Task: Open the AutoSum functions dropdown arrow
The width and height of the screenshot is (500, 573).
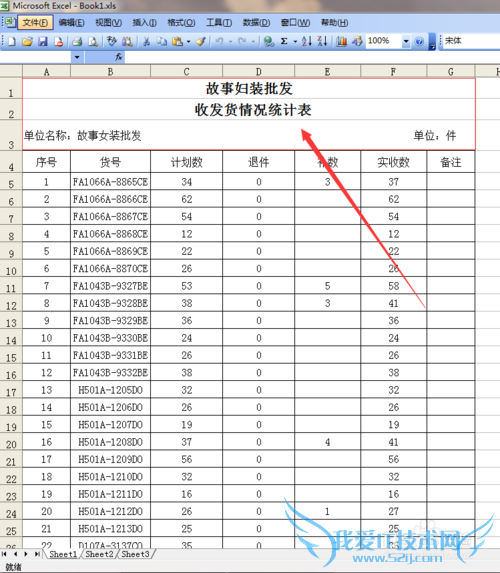Action: tap(295, 41)
